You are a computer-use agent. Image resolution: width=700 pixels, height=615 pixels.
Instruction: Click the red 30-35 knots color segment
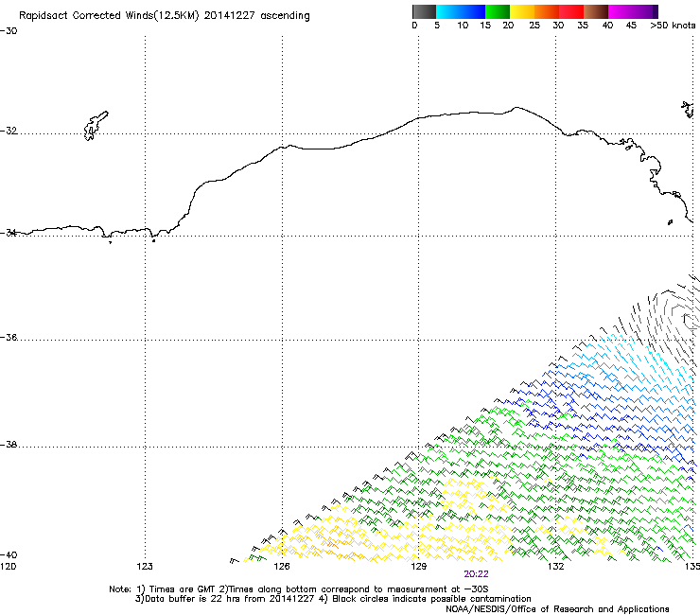571,11
